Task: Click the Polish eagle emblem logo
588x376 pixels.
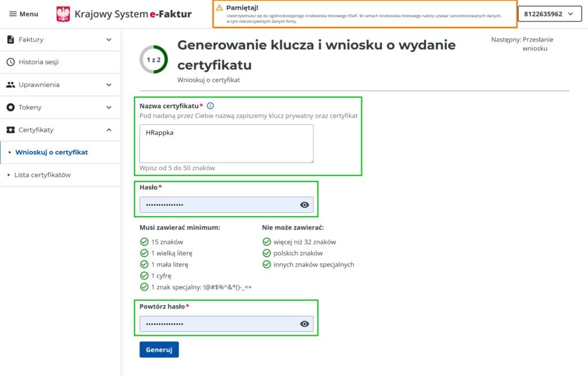Action: coord(63,14)
